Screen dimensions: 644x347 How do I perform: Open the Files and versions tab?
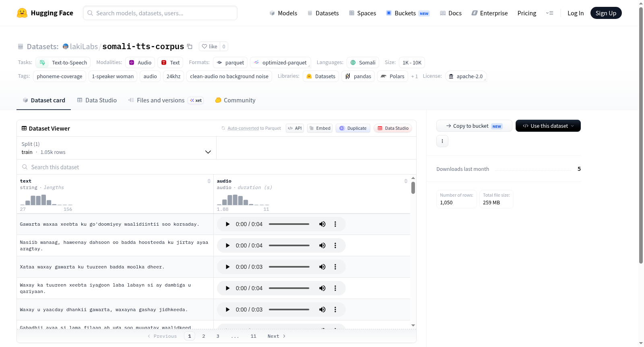[x=166, y=100]
